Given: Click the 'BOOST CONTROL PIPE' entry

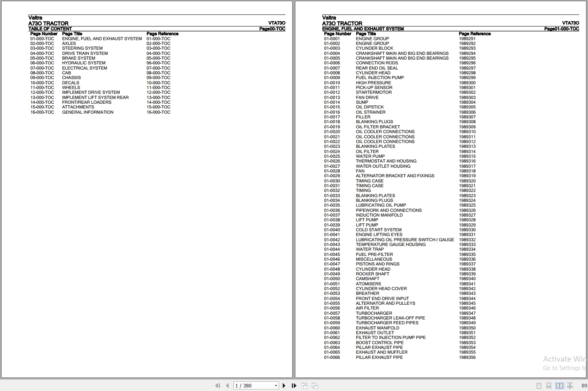Looking at the screenshot, I should [379, 343].
